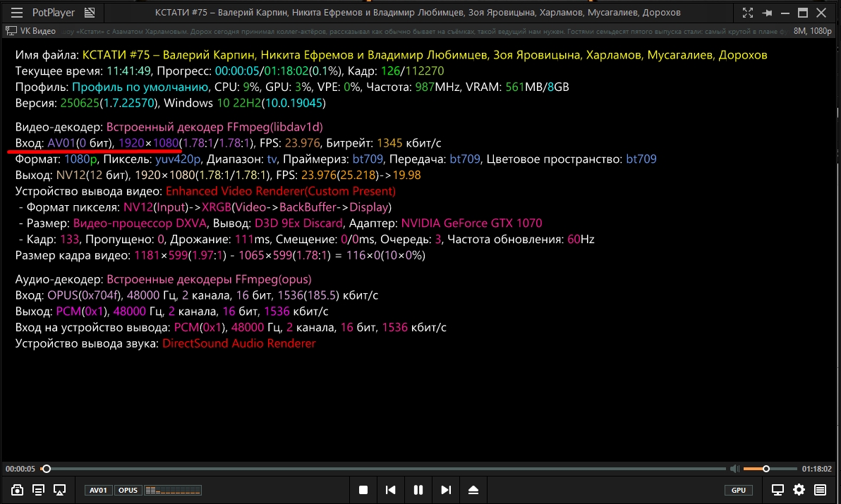Toggle GPU hardware acceleration button

(x=738, y=490)
